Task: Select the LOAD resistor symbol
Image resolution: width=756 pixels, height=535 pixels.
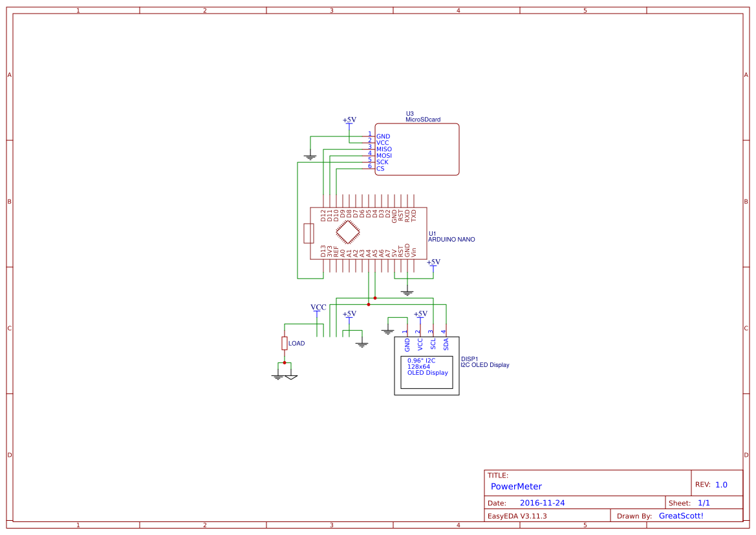Action: (285, 342)
